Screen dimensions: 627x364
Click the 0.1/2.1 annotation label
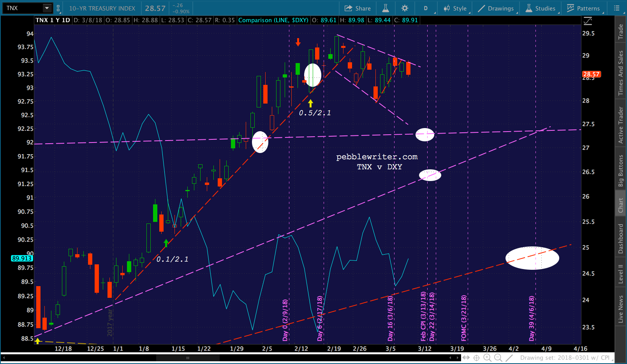click(x=172, y=259)
